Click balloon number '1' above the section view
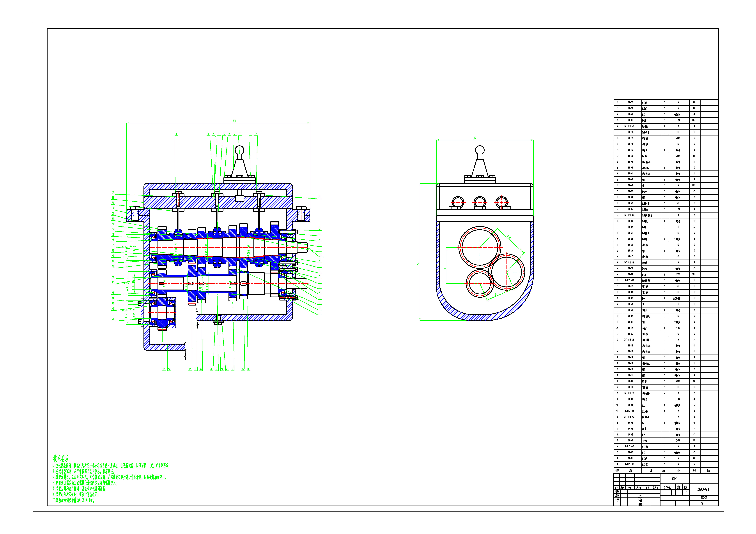 (177, 134)
